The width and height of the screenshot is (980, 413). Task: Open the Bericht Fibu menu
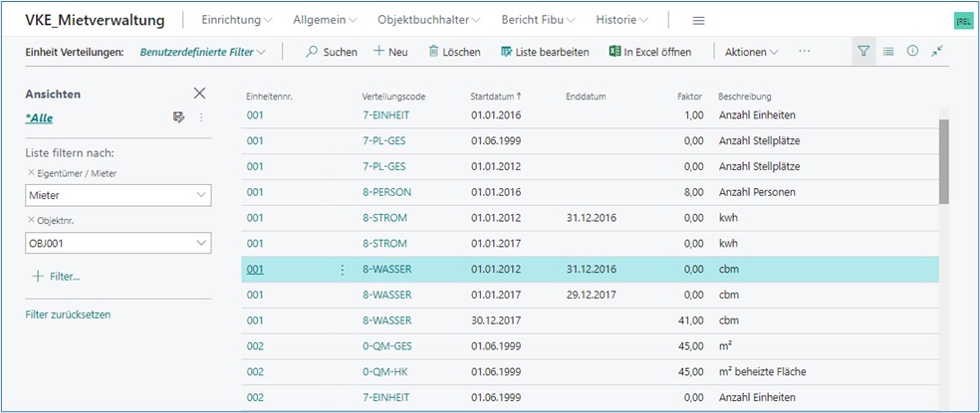point(538,20)
